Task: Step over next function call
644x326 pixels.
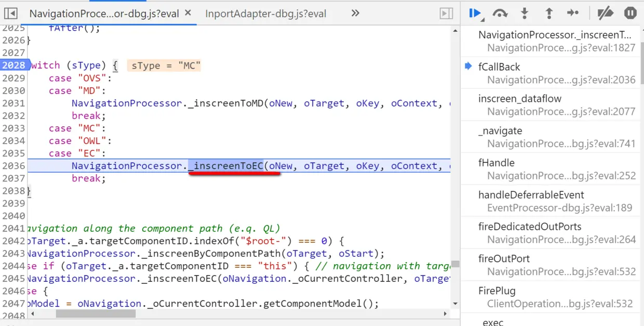Action: [x=500, y=14]
